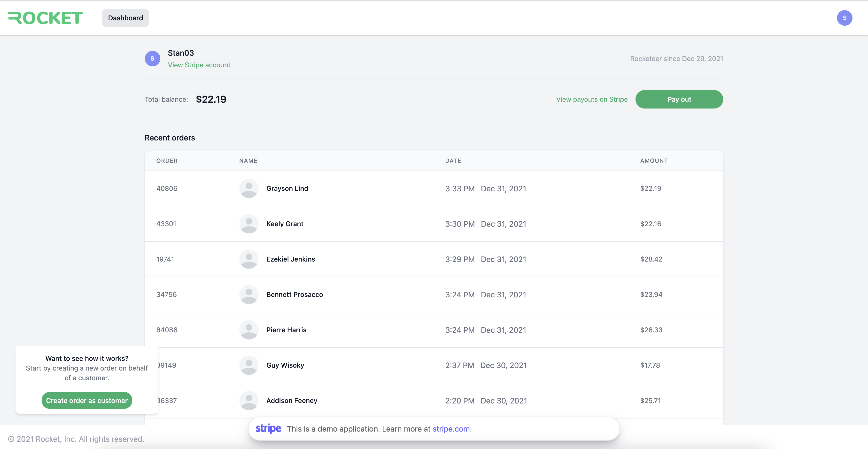Viewport: 868px width, 449px height.
Task: Open View Stripe account link
Action: coord(199,64)
